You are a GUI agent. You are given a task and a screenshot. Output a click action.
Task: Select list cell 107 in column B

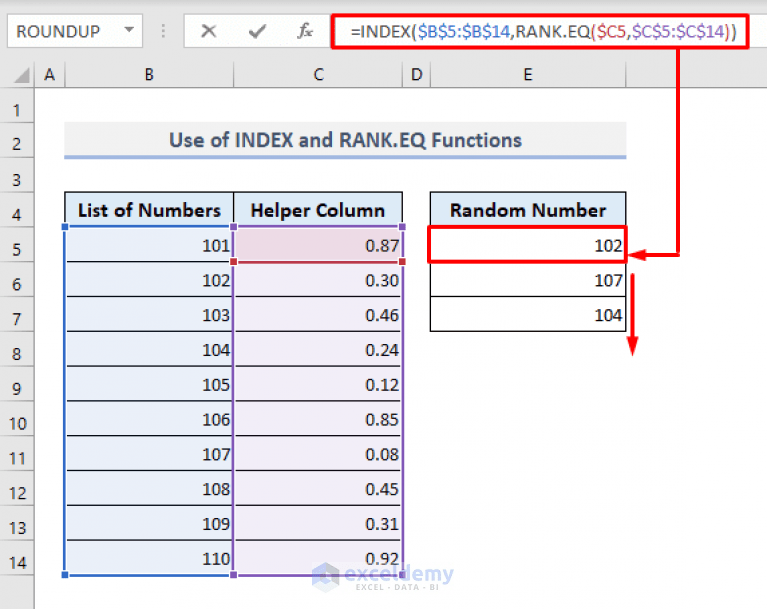(x=149, y=454)
